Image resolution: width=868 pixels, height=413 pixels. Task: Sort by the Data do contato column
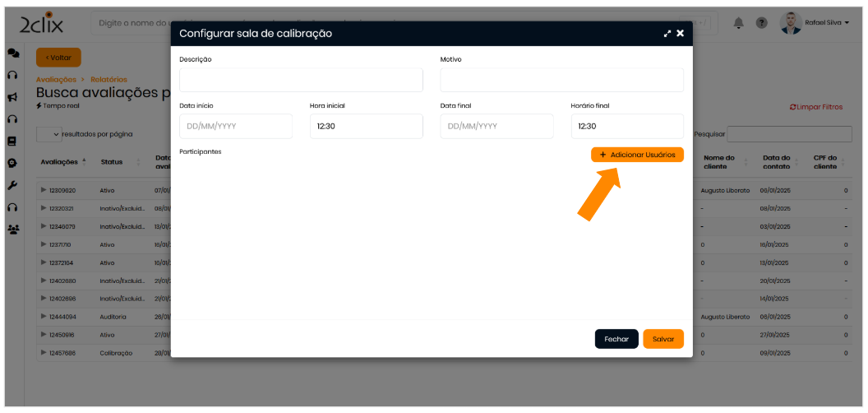point(776,162)
